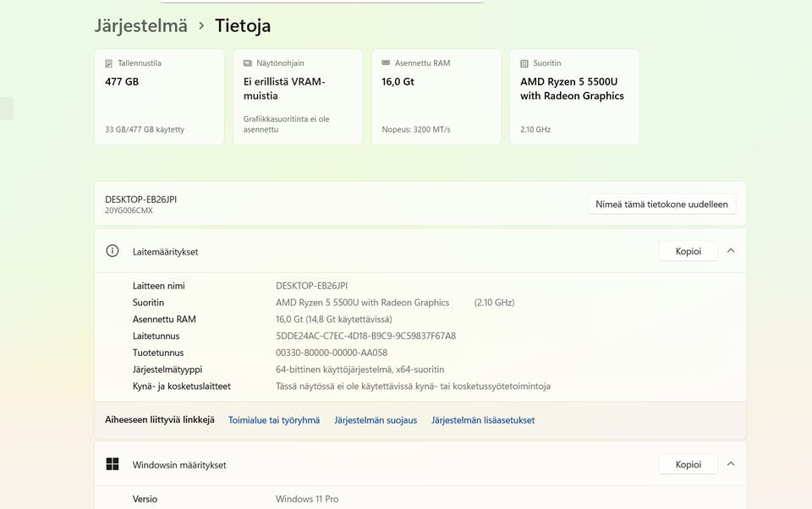
Task: Click the Laitemääritykset info icon
Action: click(112, 251)
